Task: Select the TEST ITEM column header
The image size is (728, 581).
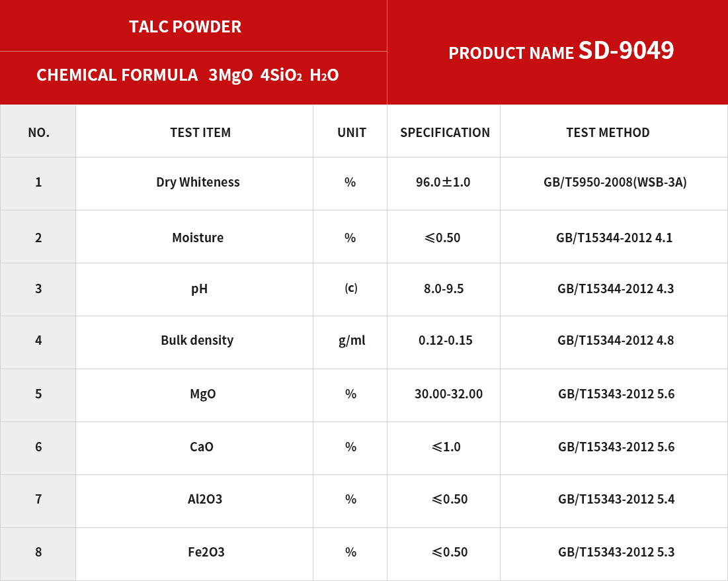Action: (200, 132)
